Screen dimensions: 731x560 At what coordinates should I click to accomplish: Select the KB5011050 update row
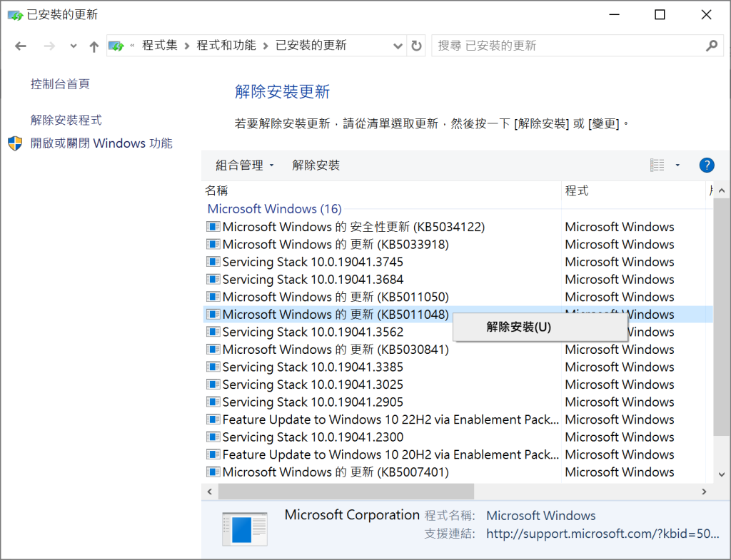(458, 297)
